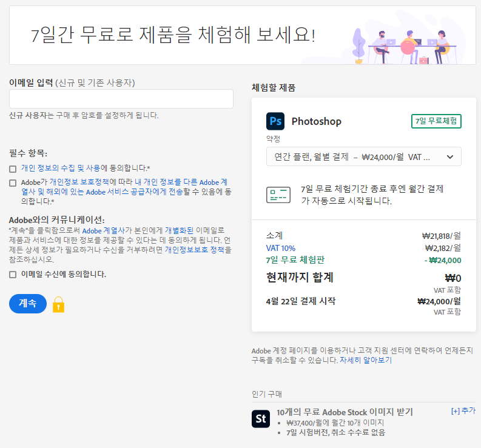Click the 7일 무료 체험판 discount label

[x=295, y=260]
